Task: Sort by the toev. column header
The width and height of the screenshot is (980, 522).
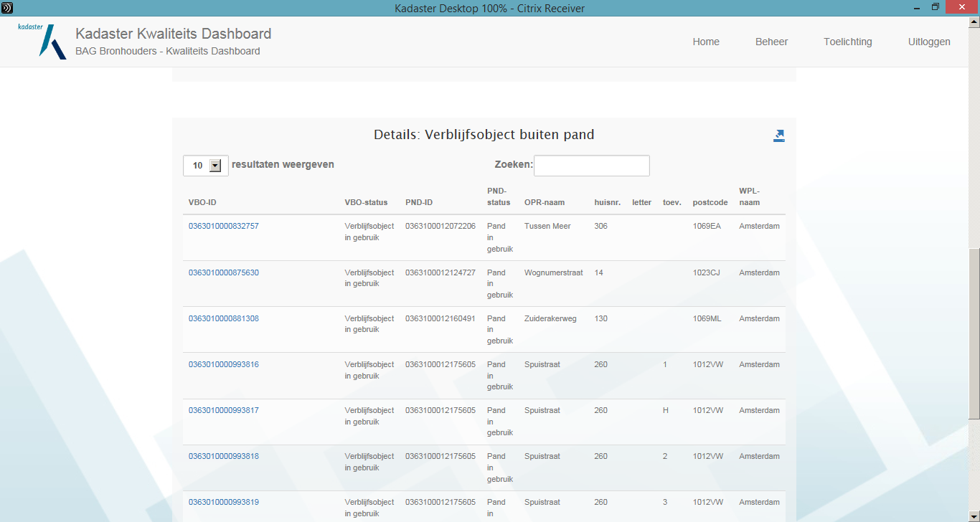Action: [672, 202]
